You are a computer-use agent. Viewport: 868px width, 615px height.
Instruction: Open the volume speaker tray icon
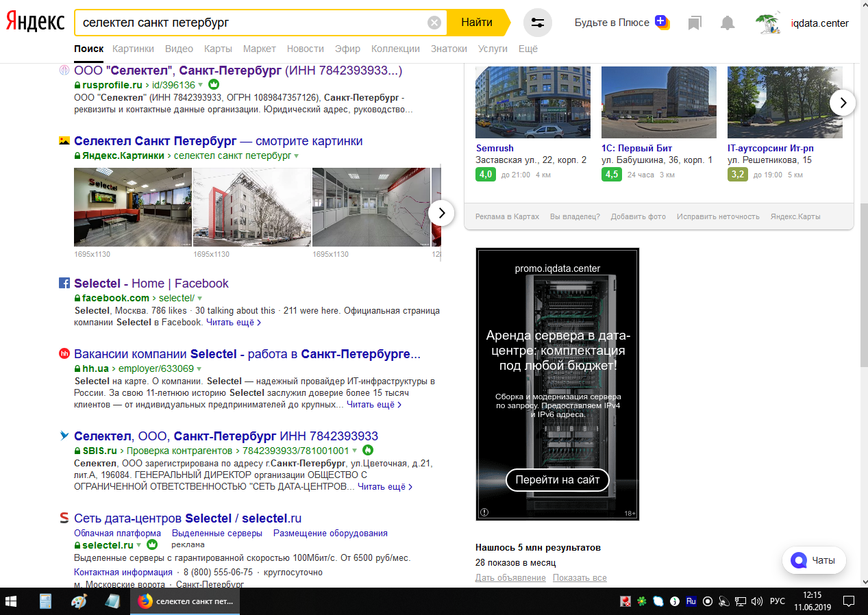point(756,601)
